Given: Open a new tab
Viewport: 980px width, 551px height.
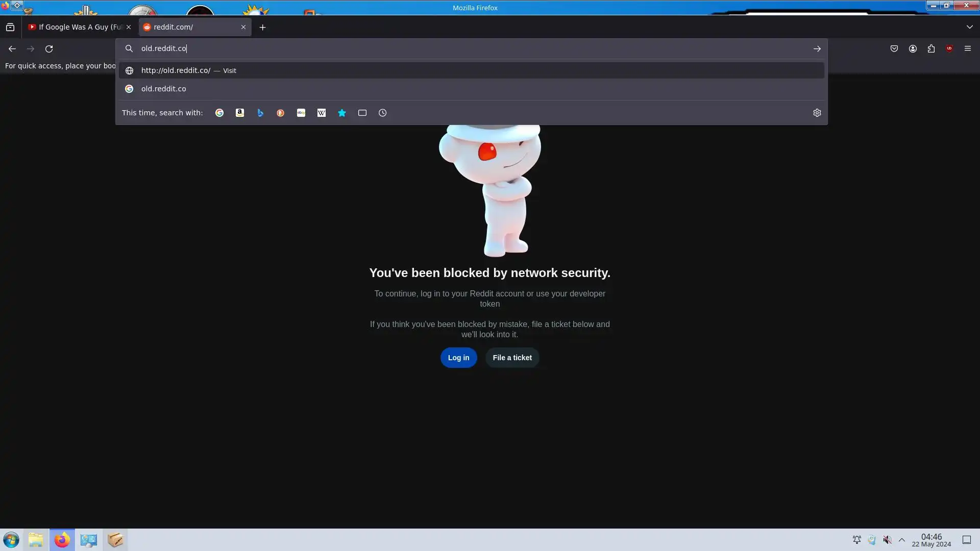Looking at the screenshot, I should click(x=262, y=27).
